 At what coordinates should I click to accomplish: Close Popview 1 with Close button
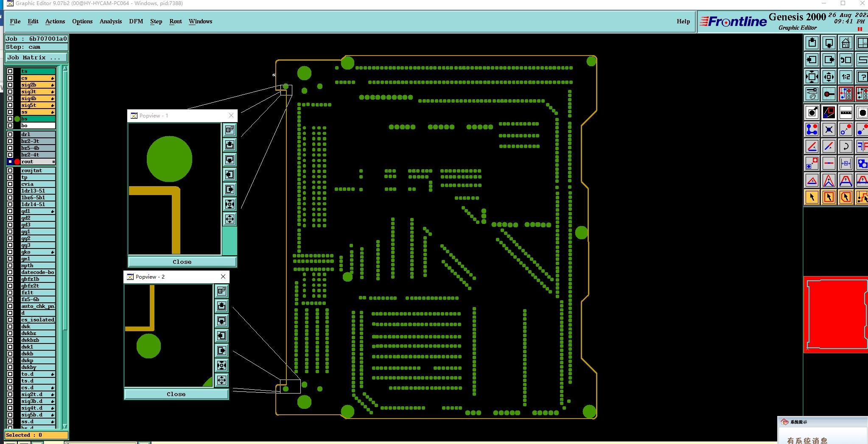pos(182,262)
